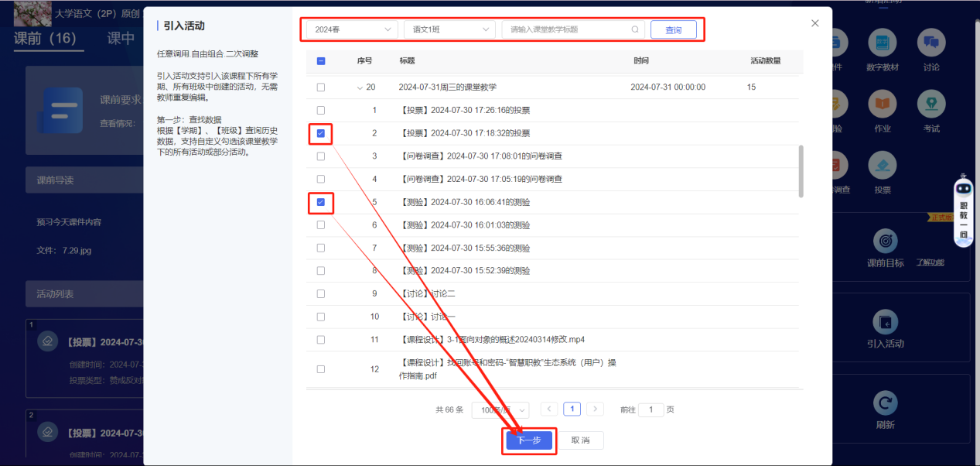Click the 投票 vote icon

click(x=883, y=165)
